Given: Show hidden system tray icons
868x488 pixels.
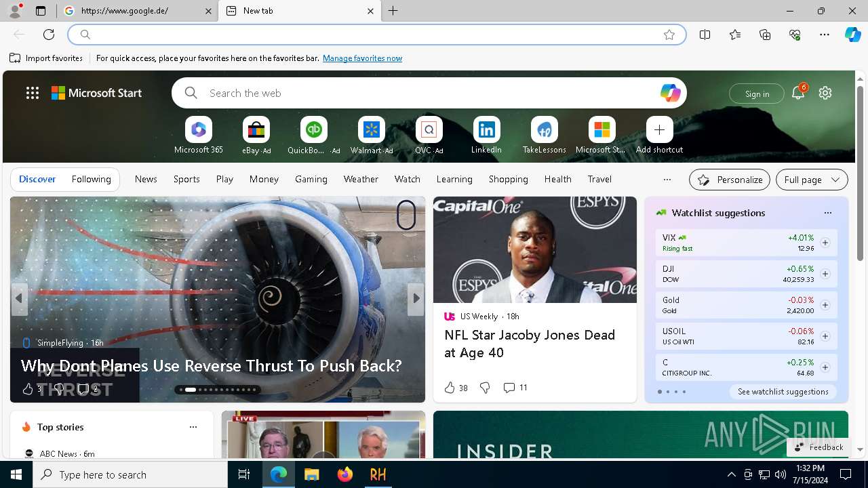Looking at the screenshot, I should 731,474.
